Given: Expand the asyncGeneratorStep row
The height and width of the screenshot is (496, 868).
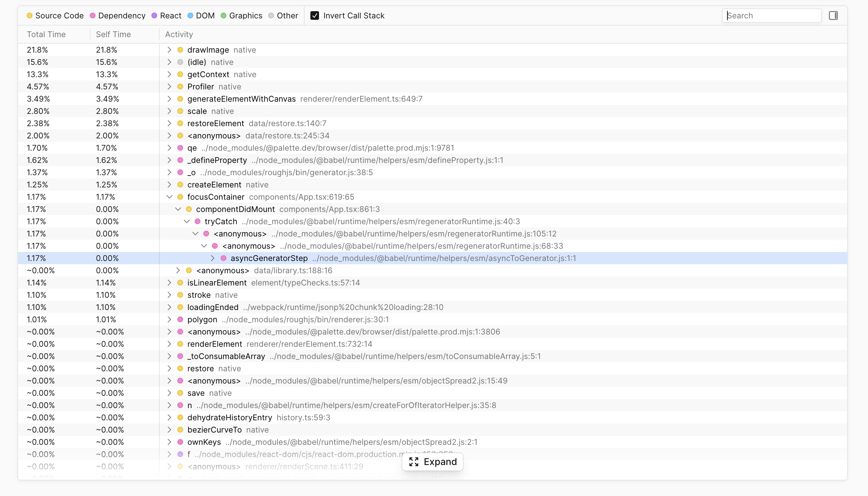Looking at the screenshot, I should coord(212,258).
